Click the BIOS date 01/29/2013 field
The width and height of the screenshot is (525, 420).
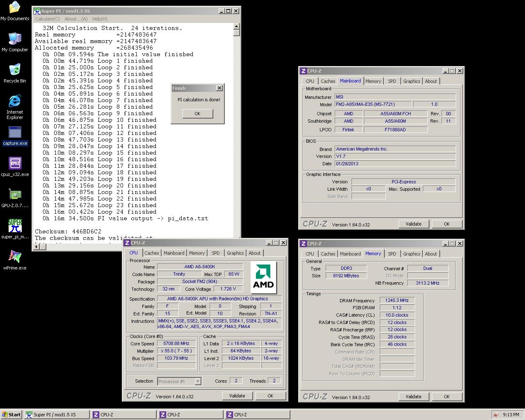click(395, 164)
